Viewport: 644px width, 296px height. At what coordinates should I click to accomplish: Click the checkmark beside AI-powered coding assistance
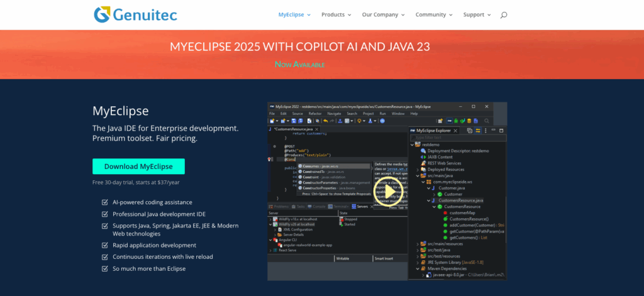pyautogui.click(x=104, y=202)
